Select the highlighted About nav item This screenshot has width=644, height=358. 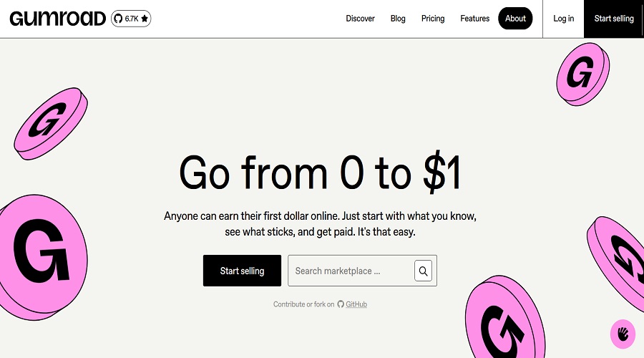(515, 19)
